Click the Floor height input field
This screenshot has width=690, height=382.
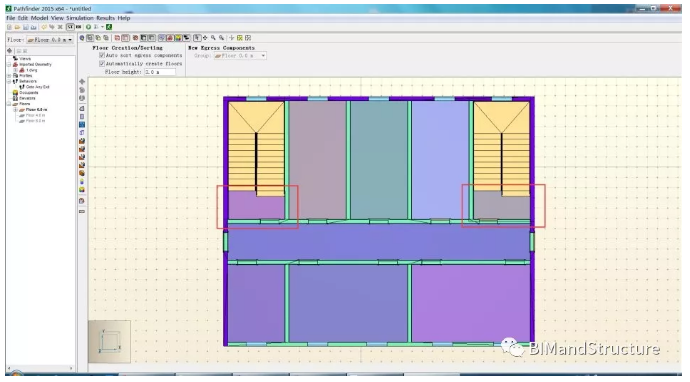coord(160,72)
